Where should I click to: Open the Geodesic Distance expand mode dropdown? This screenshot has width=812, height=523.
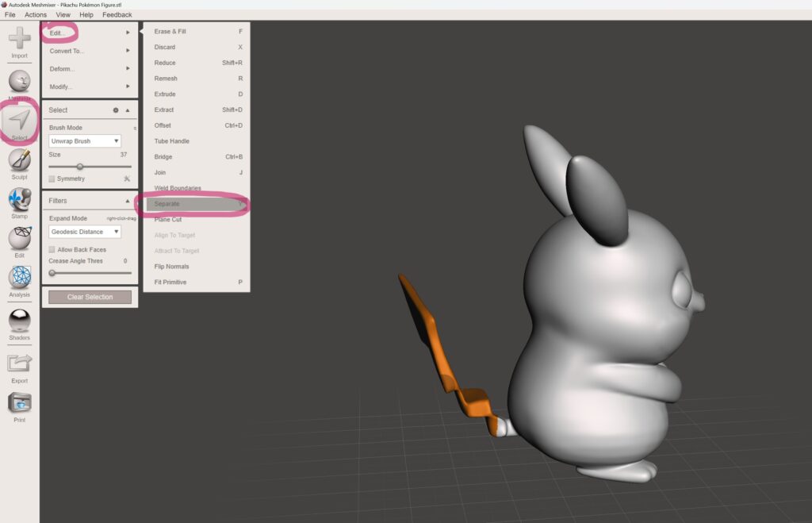85,232
